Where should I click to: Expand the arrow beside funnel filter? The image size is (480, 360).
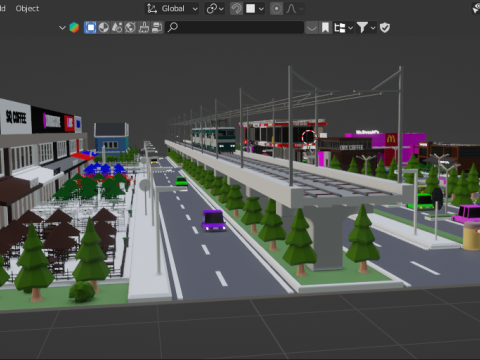[373, 28]
